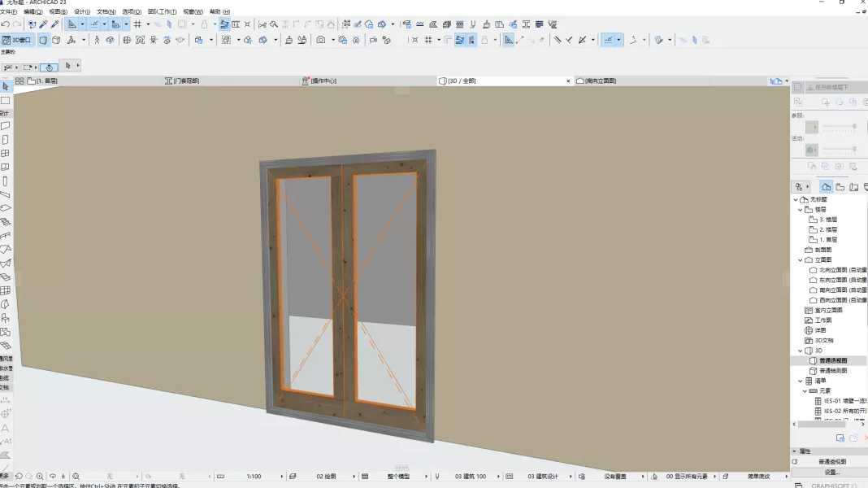The image size is (868, 488).
Task: Click the tab overview grid icon
Action: pyautogui.click(x=20, y=81)
